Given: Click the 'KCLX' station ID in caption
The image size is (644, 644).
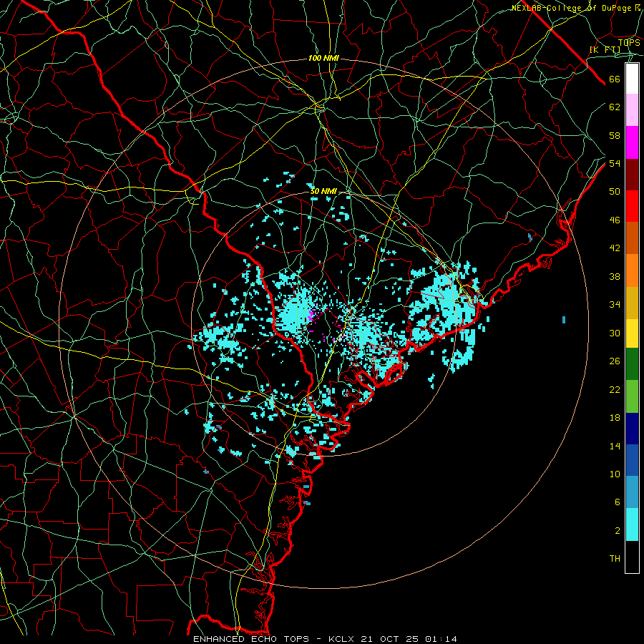Looking at the screenshot, I should coord(341,639).
